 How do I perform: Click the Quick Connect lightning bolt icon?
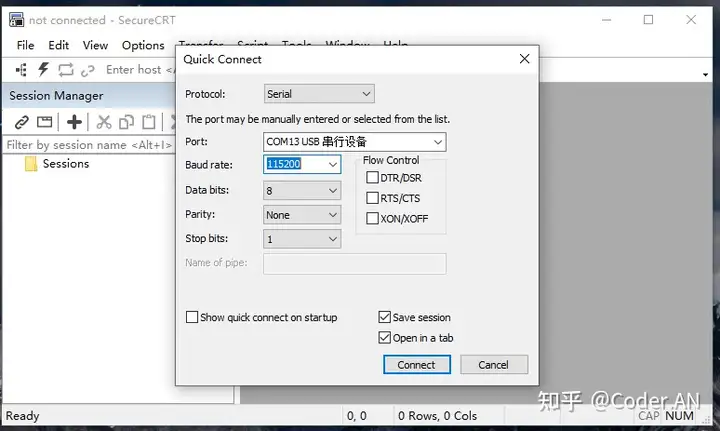[43, 69]
